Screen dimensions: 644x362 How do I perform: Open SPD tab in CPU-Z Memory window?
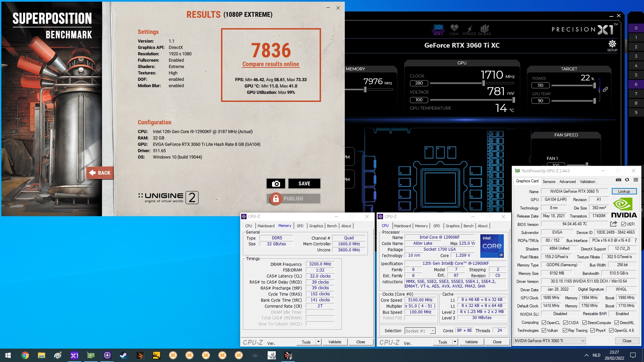coord(300,226)
